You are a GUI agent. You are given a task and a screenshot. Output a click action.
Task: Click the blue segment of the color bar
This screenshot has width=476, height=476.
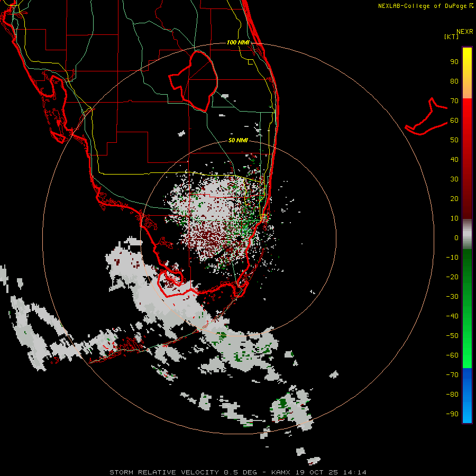pyautogui.click(x=467, y=395)
